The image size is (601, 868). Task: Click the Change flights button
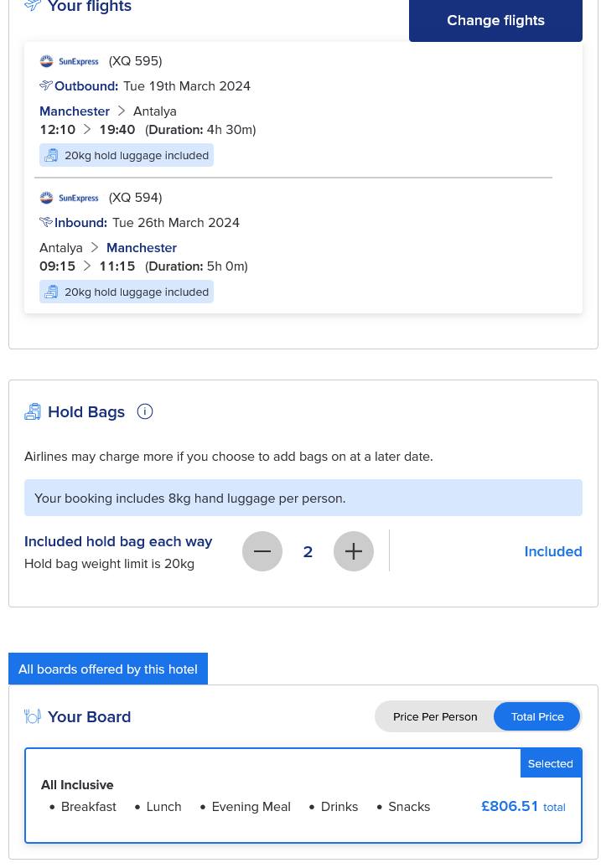coord(495,20)
